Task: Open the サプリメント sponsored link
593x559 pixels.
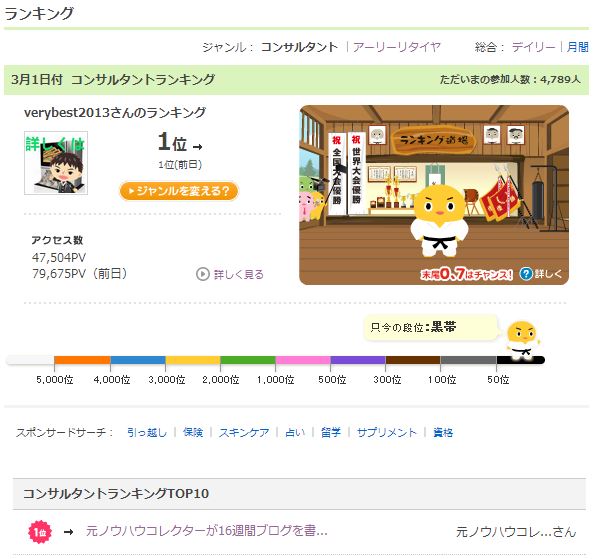Action: (387, 432)
